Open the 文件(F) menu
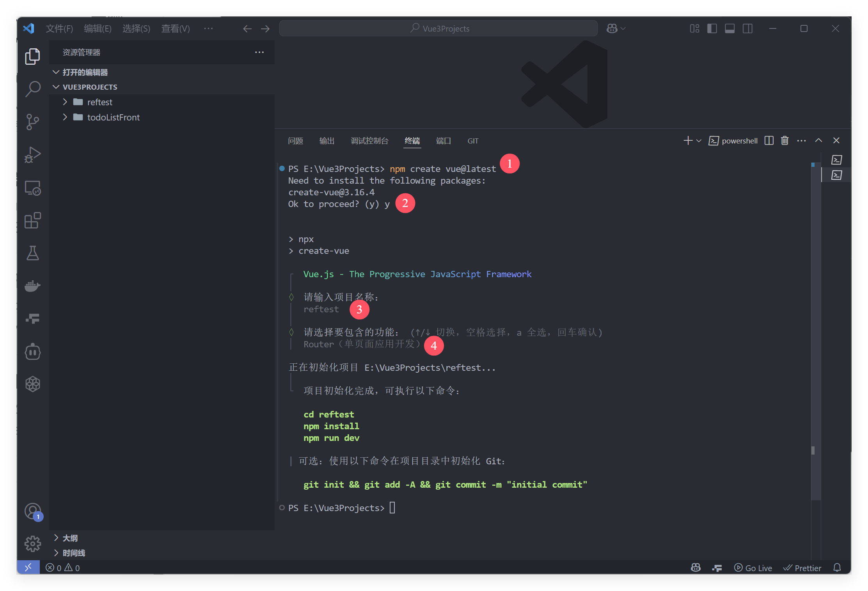Screen dimensions: 868x591 pos(59,28)
